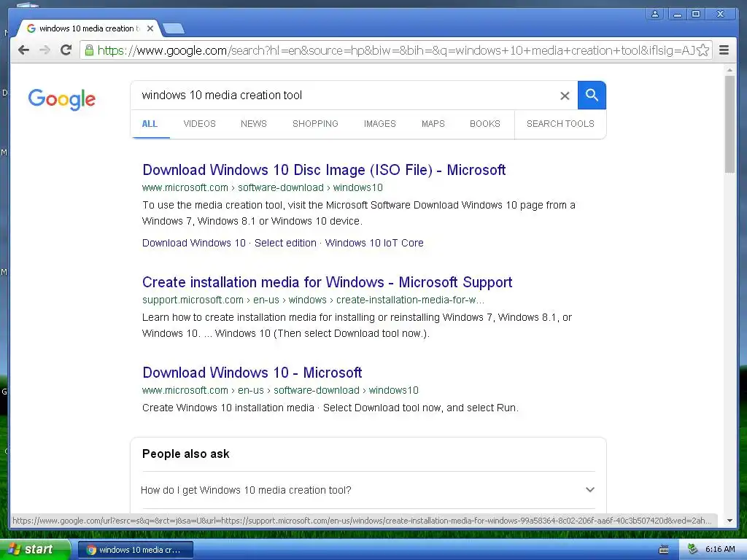
Task: Open SEARCH TOOLS options
Action: click(x=560, y=124)
